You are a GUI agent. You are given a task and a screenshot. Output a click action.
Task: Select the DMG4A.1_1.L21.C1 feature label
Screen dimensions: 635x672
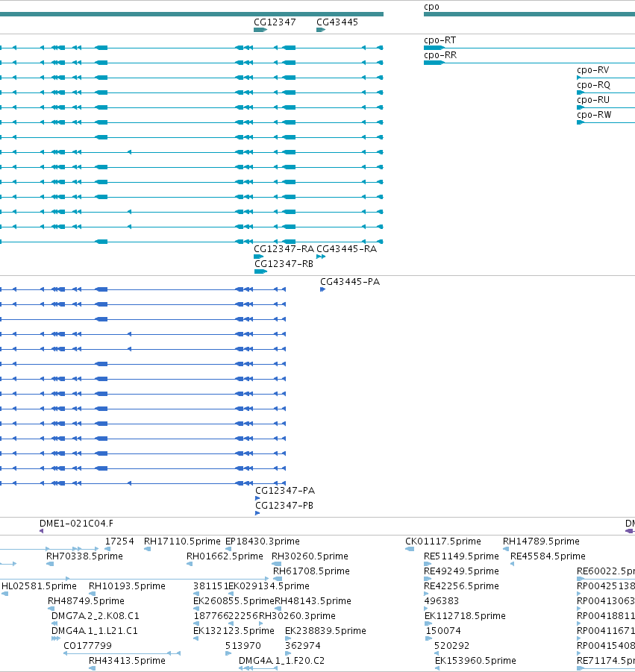94,631
